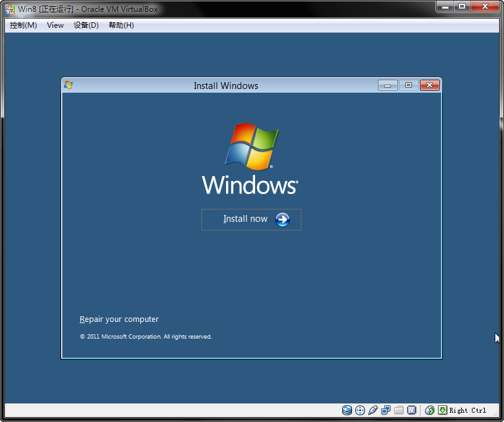
Task: Close the VirtualBox VM window
Action: (485, 6)
